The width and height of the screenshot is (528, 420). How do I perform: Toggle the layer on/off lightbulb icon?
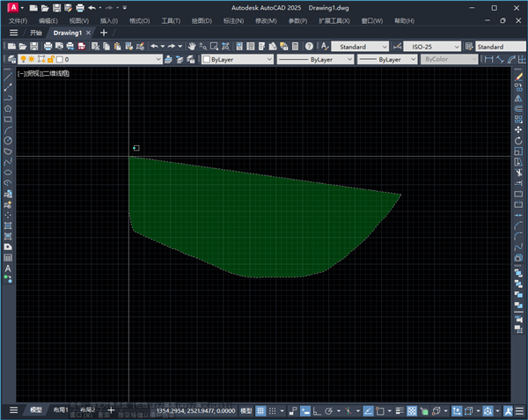24,59
